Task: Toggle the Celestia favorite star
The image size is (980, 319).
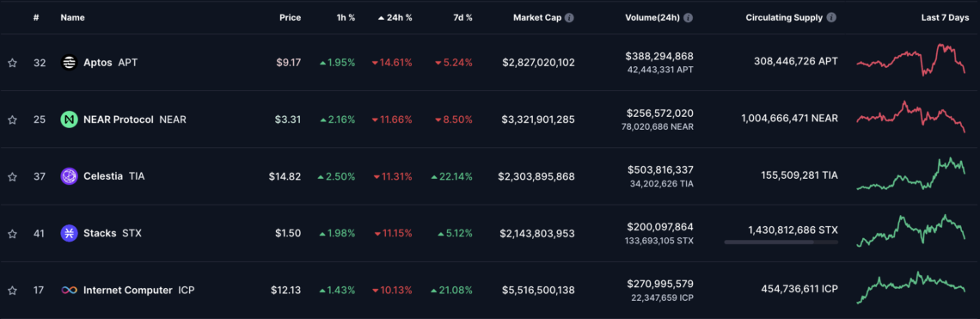Action: pyautogui.click(x=12, y=176)
